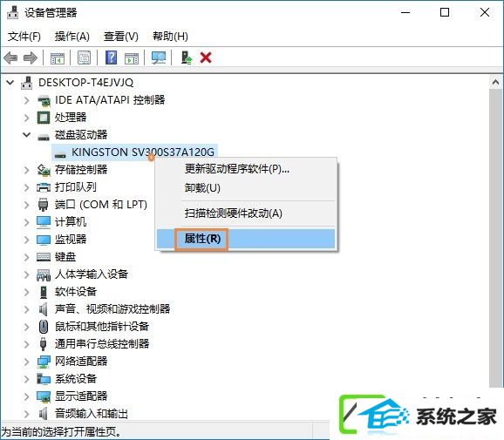Open the 查看(V) menu
Screen dimensions: 504x440
click(x=121, y=37)
